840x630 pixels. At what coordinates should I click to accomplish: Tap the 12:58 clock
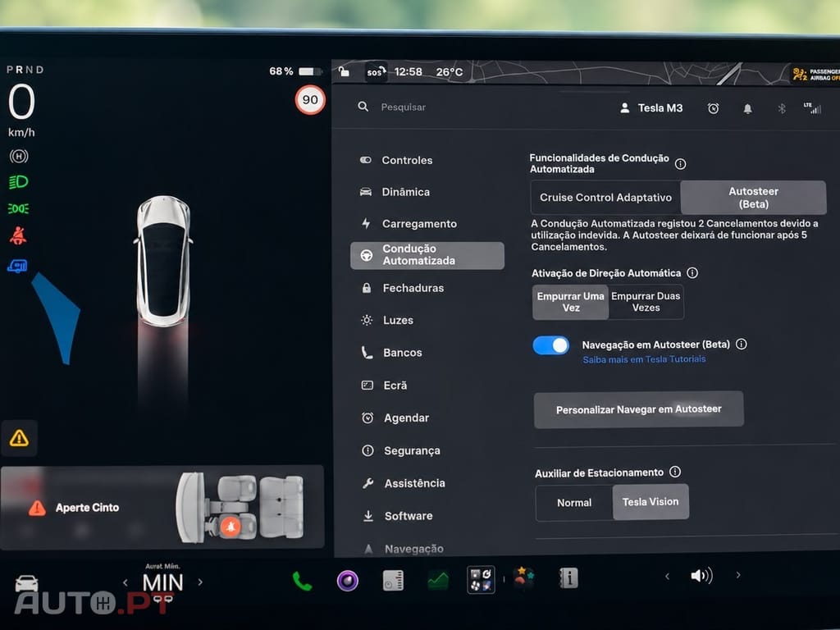409,72
